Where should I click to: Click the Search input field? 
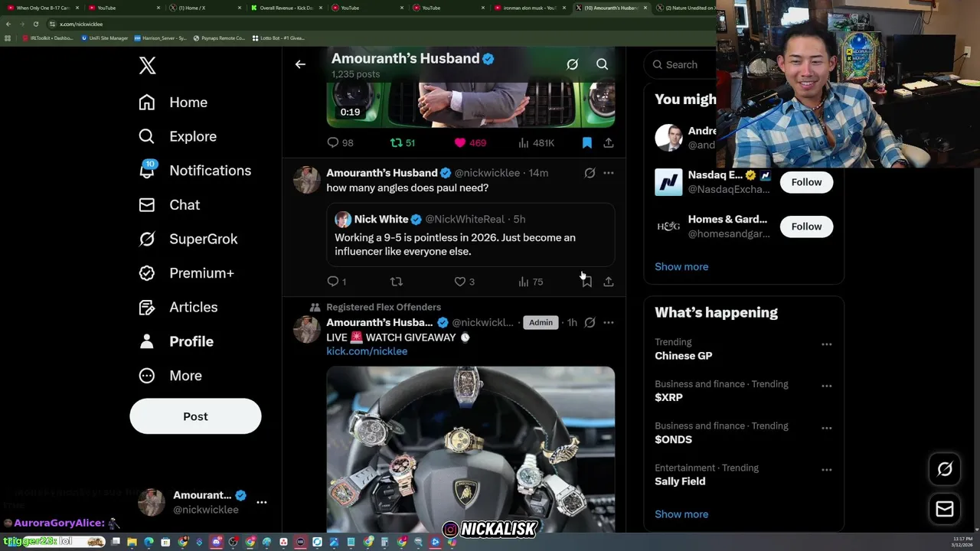pos(681,64)
